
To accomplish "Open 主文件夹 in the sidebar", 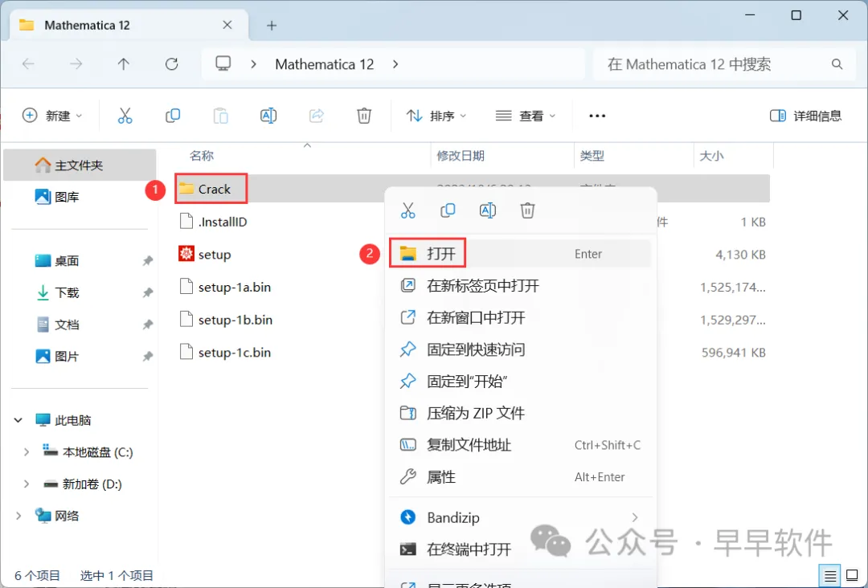I will 80,165.
